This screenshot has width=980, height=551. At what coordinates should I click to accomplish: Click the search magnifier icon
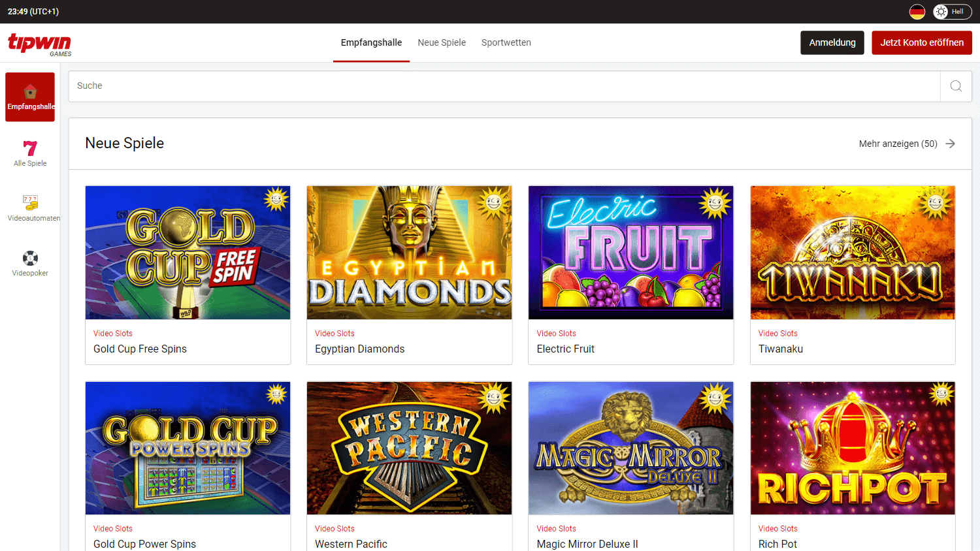click(x=956, y=86)
